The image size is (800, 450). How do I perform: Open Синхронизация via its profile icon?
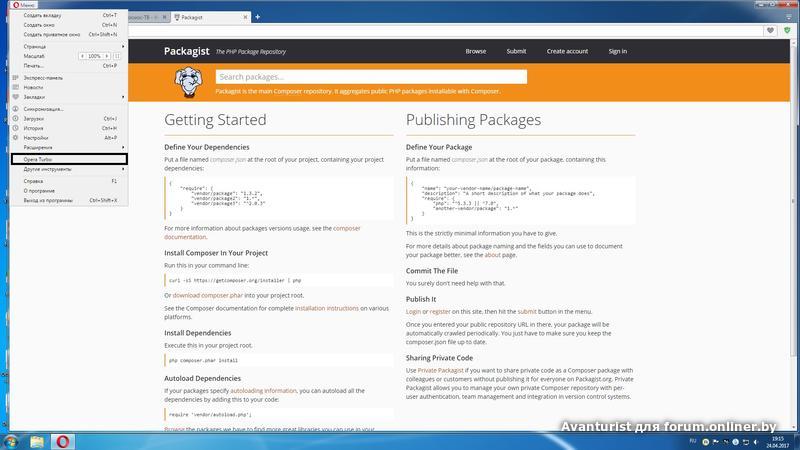(x=15, y=109)
